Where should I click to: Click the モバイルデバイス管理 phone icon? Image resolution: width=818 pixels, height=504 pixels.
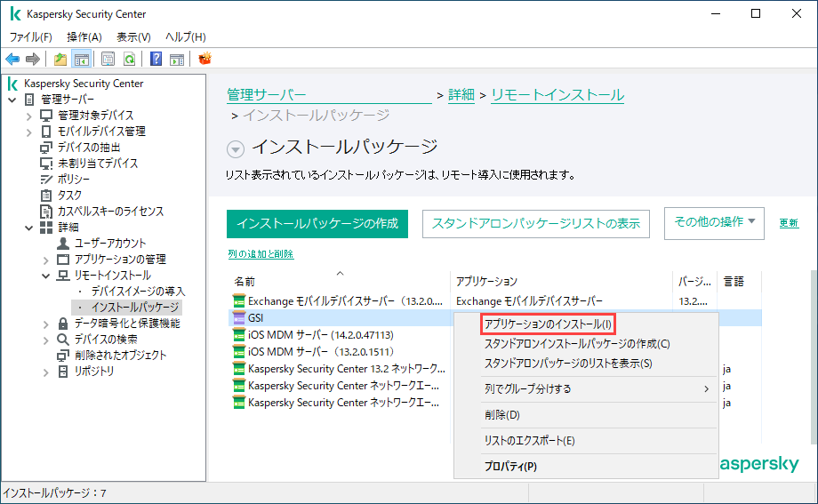coord(46,132)
